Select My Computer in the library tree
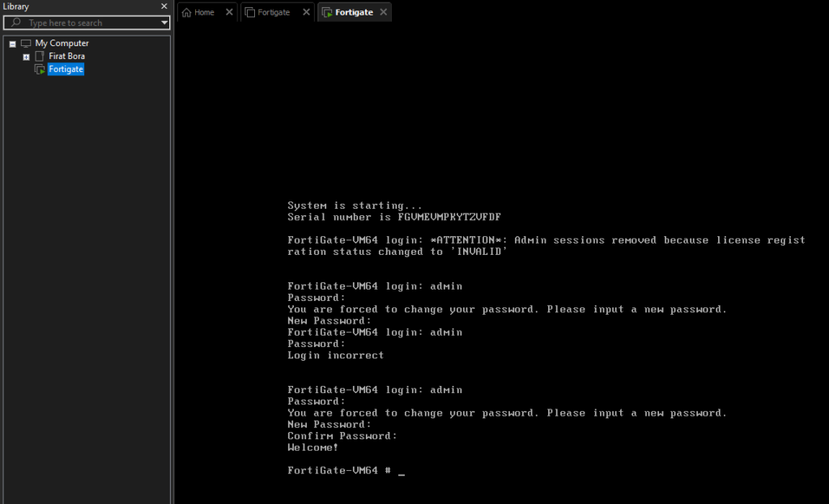829x504 pixels. 62,44
